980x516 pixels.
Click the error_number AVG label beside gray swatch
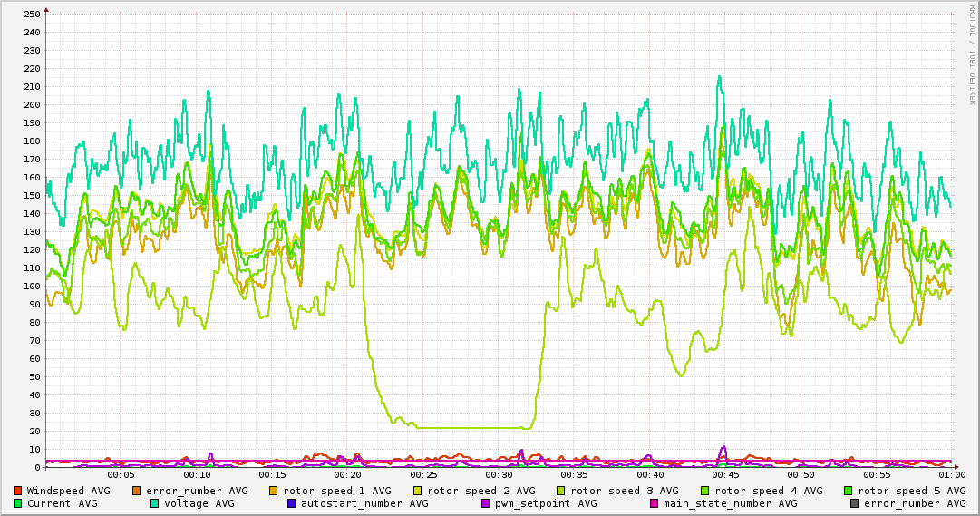pyautogui.click(x=915, y=504)
